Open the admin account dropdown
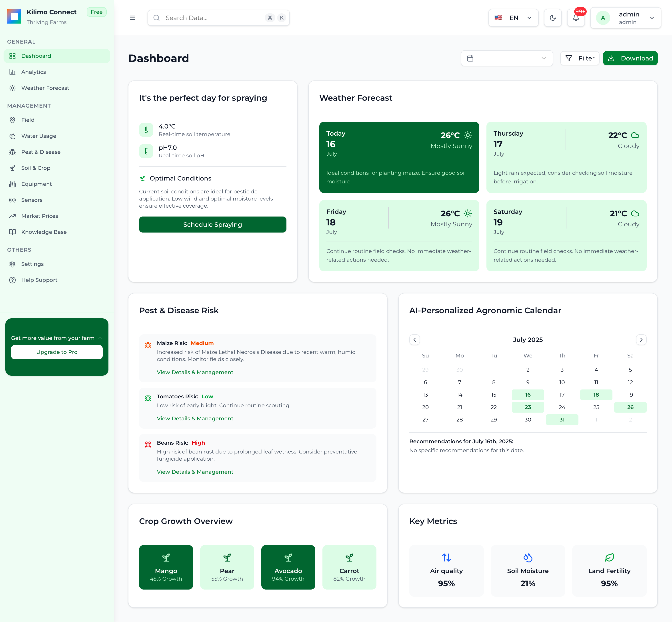This screenshot has width=672, height=622. point(626,18)
